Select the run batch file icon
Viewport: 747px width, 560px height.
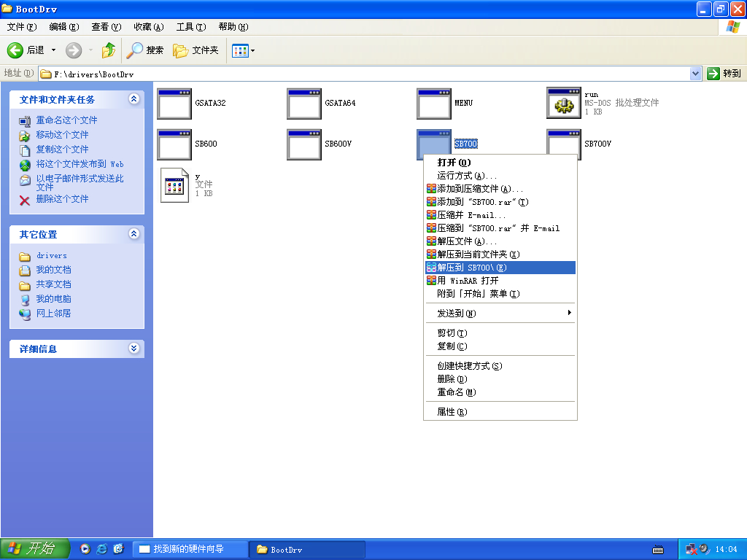[x=563, y=104]
